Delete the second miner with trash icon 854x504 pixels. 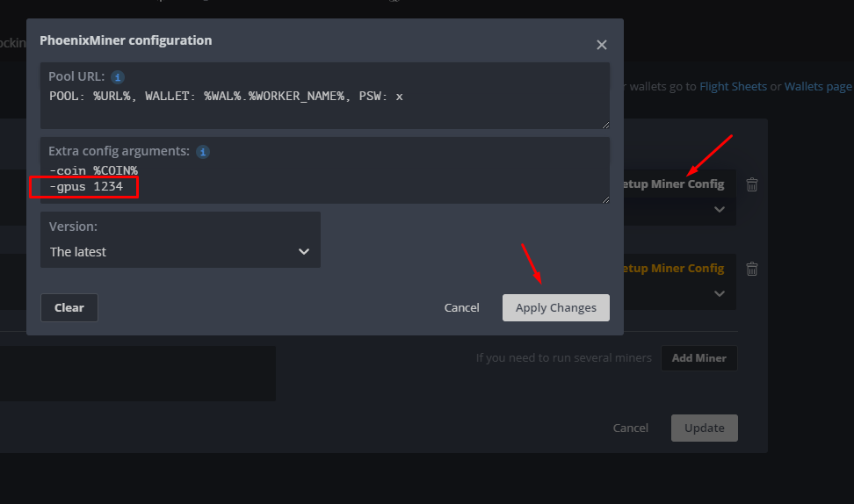pos(751,269)
